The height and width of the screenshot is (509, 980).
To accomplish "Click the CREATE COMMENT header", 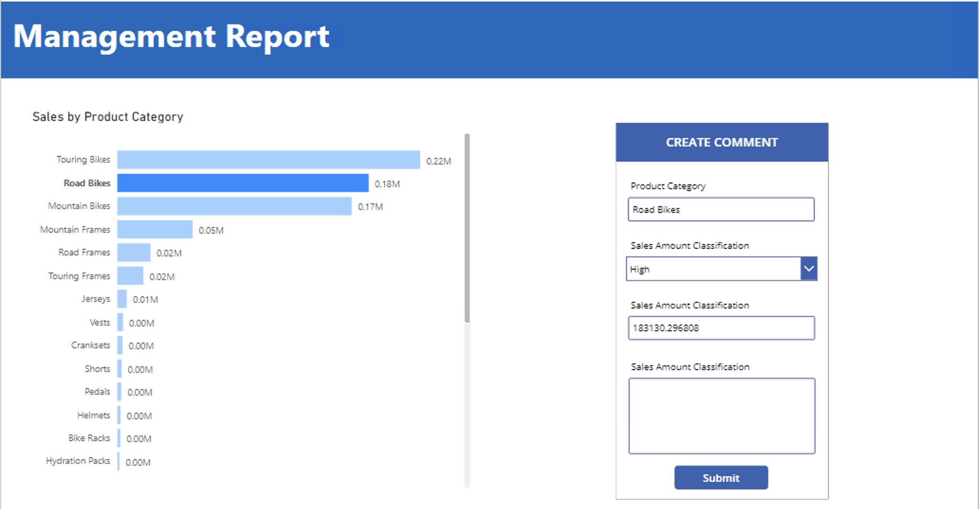I will pyautogui.click(x=721, y=142).
